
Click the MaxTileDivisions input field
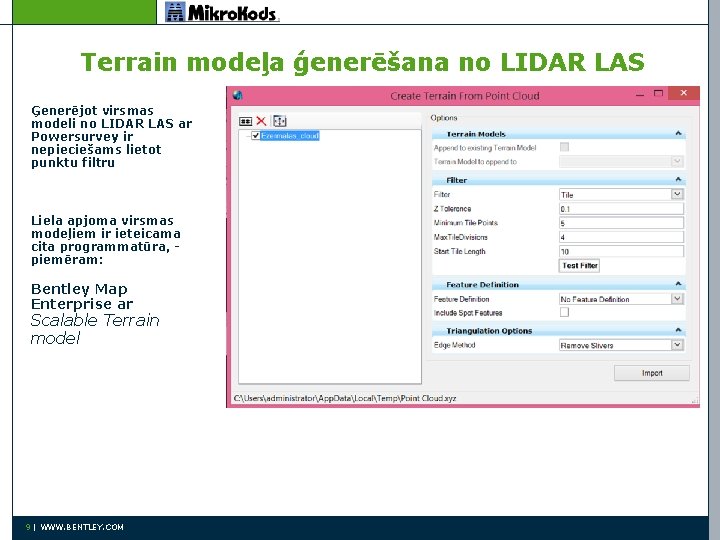(621, 237)
